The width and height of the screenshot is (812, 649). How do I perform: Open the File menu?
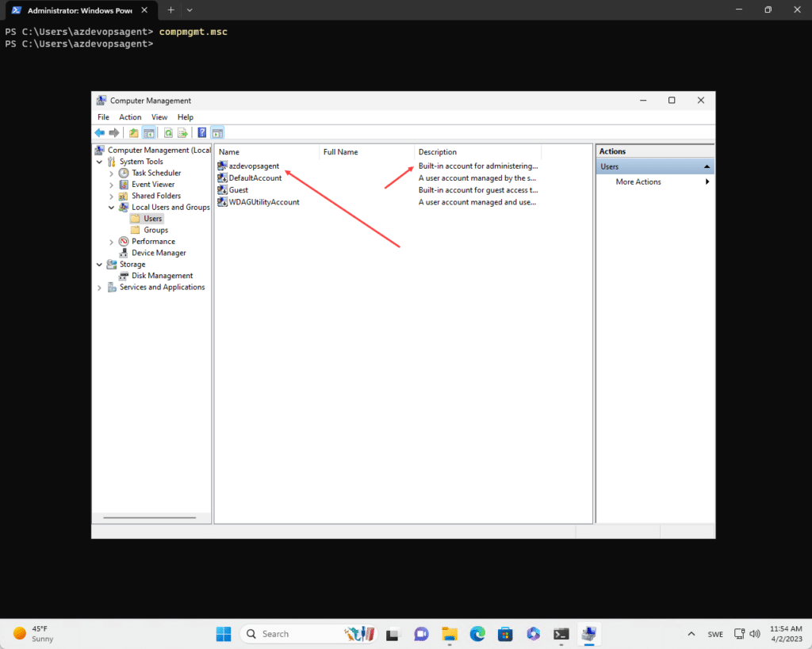104,117
